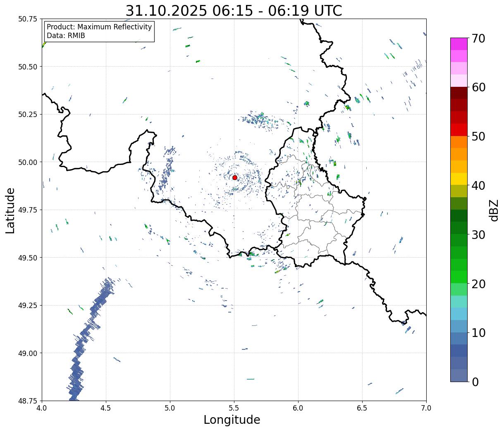The image size is (504, 430).
Task: Click longitude tick label 7.0
Action: pos(426,408)
